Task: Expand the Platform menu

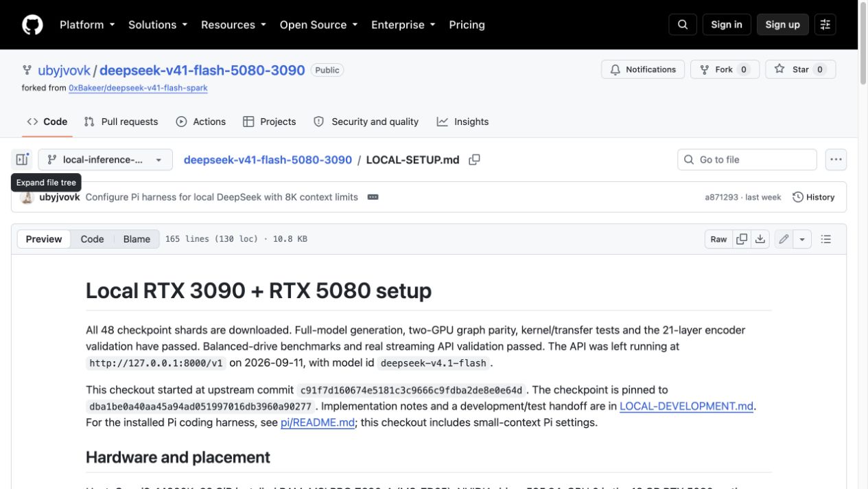Action: (x=86, y=25)
